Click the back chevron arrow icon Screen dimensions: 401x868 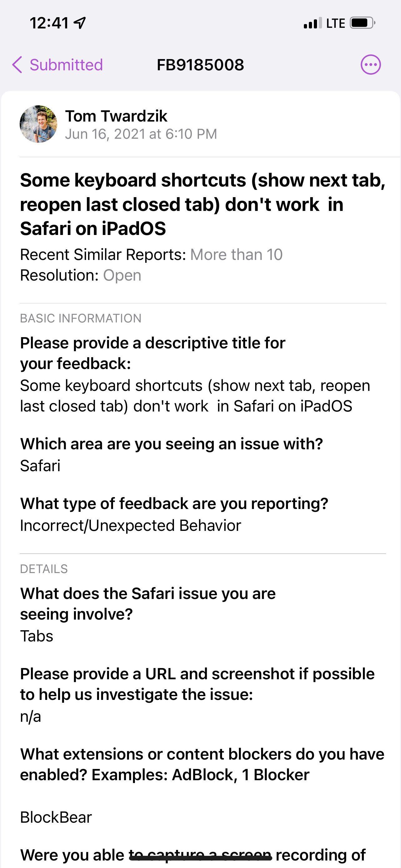(18, 65)
